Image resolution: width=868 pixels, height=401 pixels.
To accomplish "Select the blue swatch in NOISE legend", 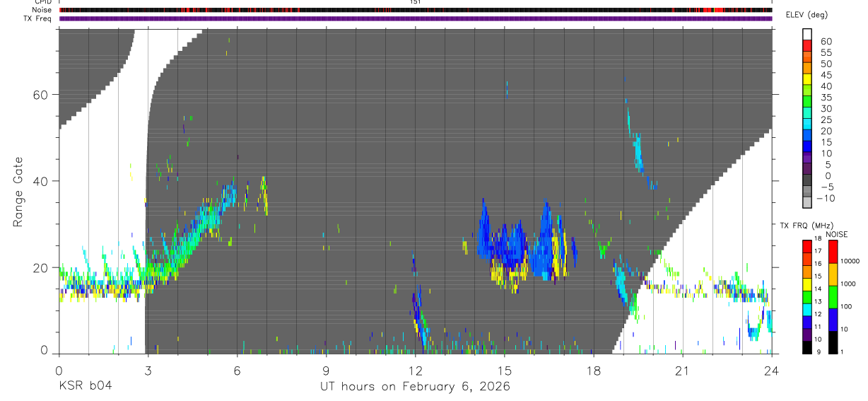I will [x=833, y=319].
